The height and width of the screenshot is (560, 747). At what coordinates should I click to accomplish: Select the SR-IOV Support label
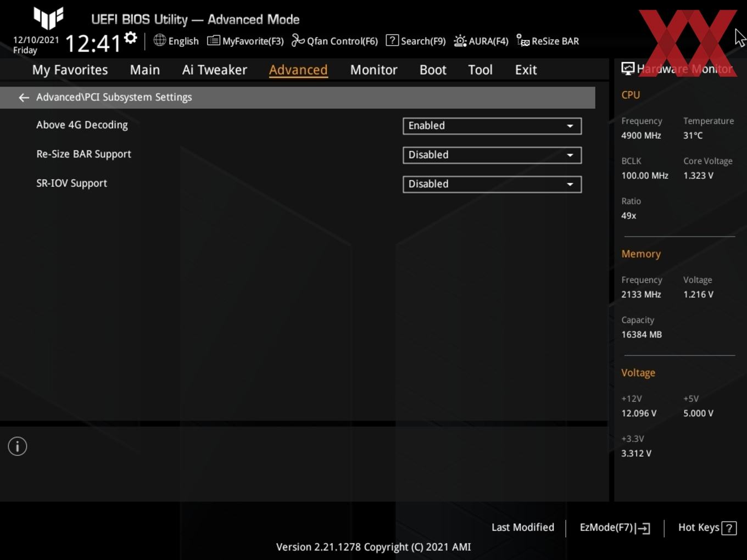click(71, 183)
